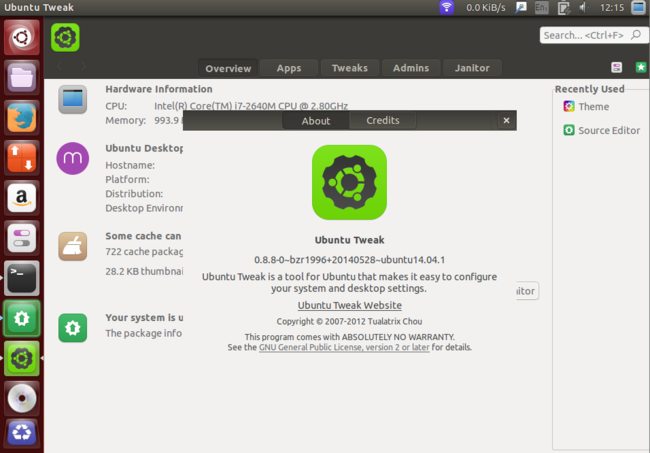The height and width of the screenshot is (453, 650).
Task: Close the About dialog
Action: (x=506, y=121)
